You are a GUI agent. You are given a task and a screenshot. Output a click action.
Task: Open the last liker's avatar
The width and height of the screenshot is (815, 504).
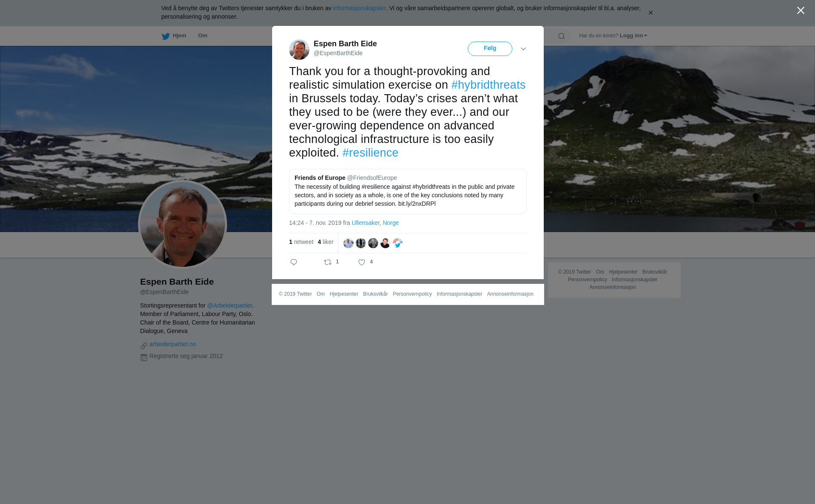398,243
